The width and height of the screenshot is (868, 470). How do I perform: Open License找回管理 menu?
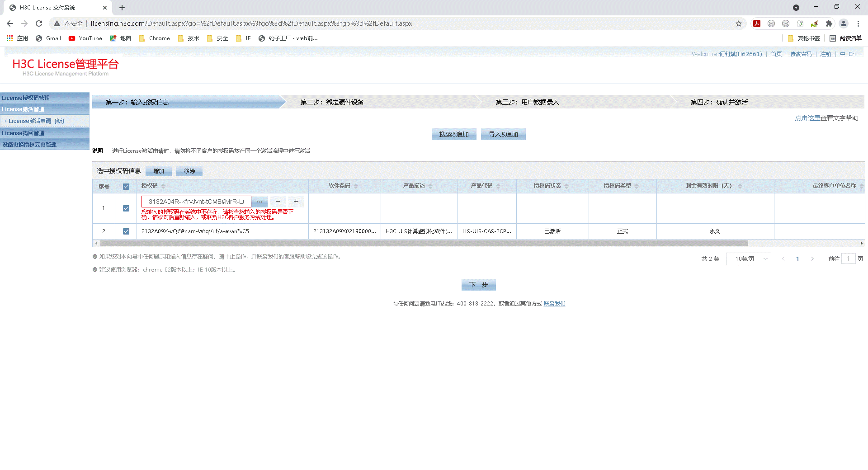[45, 133]
